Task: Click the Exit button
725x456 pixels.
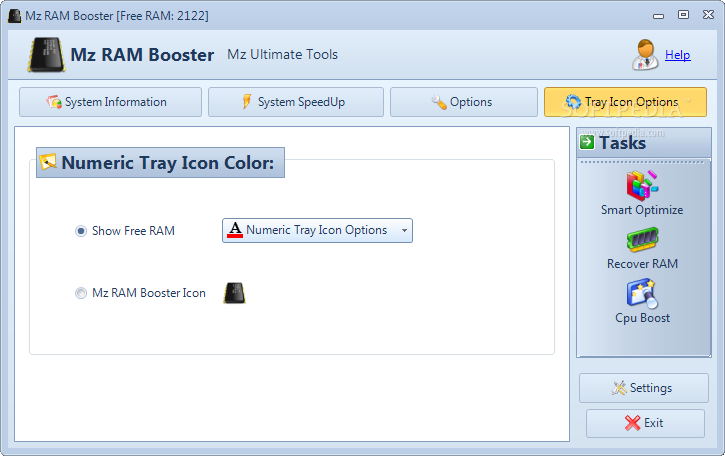Action: 645,423
